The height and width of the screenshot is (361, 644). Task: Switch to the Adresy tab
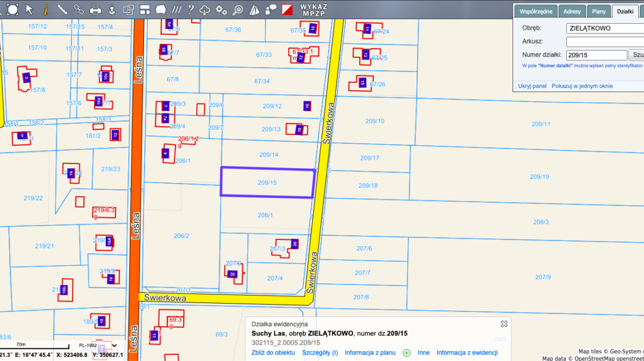[x=571, y=11]
